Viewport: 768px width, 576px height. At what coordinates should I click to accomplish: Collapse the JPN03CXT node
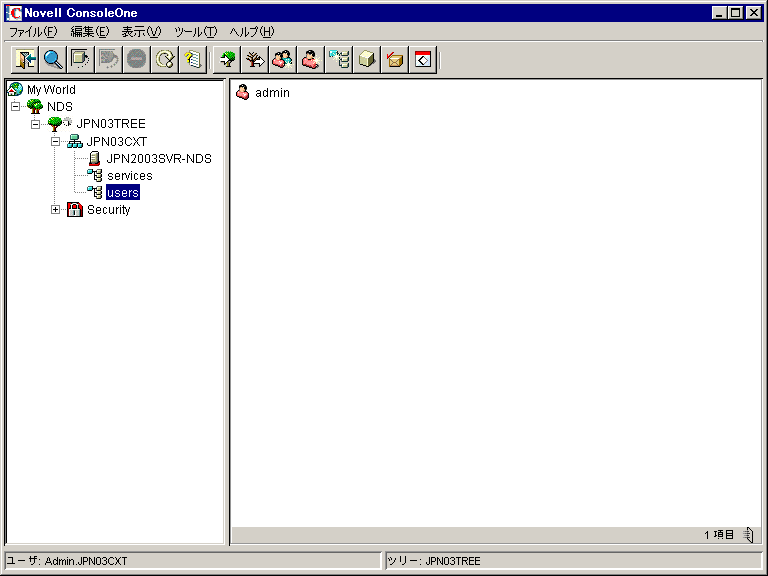pos(55,142)
